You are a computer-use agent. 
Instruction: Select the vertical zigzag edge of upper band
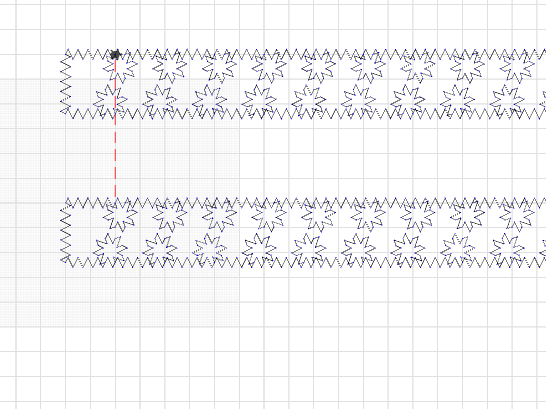pos(66,84)
